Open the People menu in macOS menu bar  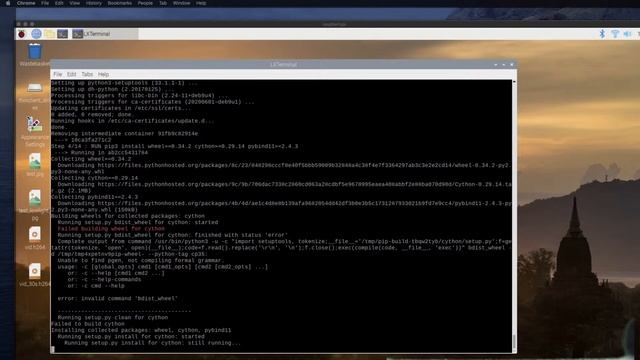[145, 3]
